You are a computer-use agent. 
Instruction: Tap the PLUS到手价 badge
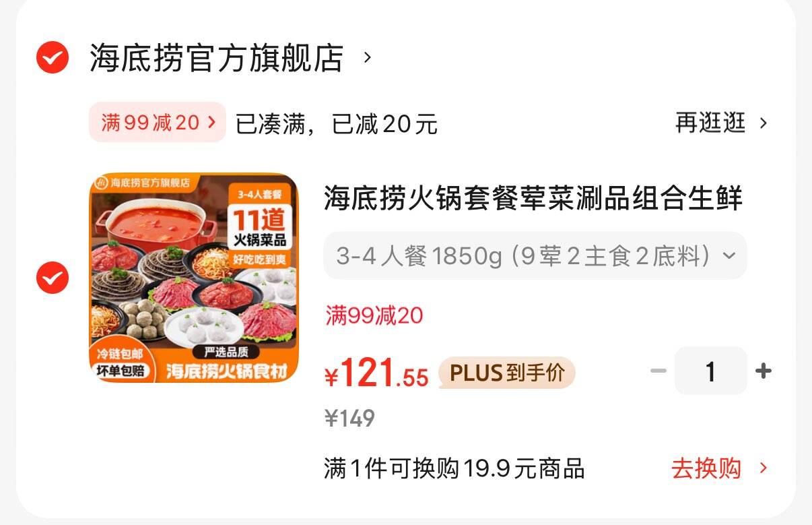506,373
